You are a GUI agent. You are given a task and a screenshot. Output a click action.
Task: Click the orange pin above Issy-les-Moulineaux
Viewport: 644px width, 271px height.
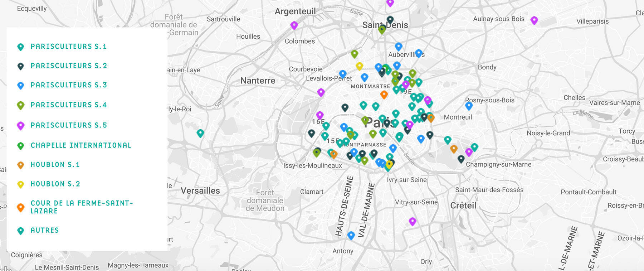click(x=334, y=154)
